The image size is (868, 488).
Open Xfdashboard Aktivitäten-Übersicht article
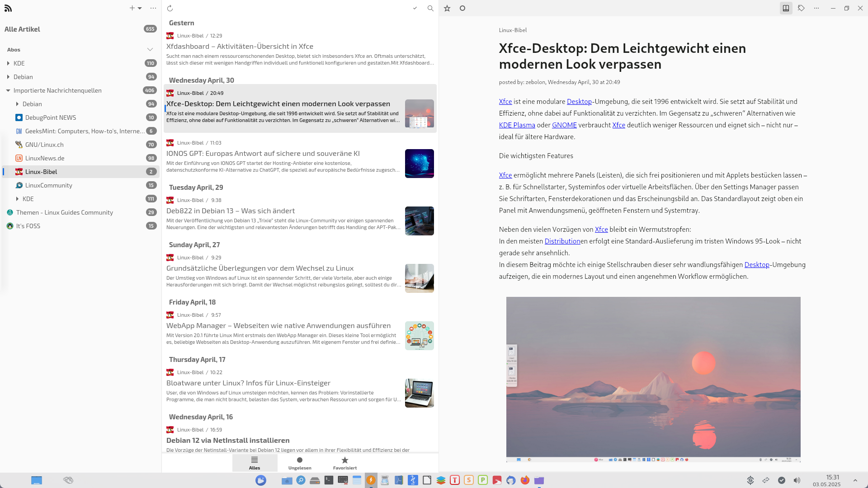coord(300,50)
